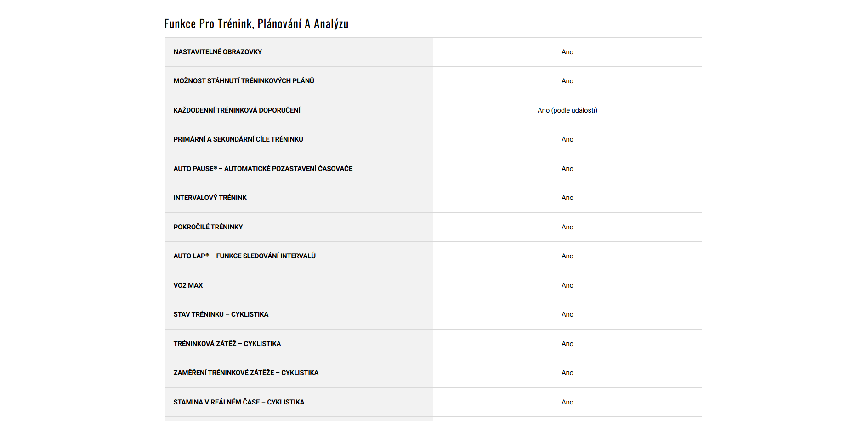Click 'Ano' value next to Intervalový trénink
Viewport: 868px width, 421px height.
(x=567, y=198)
